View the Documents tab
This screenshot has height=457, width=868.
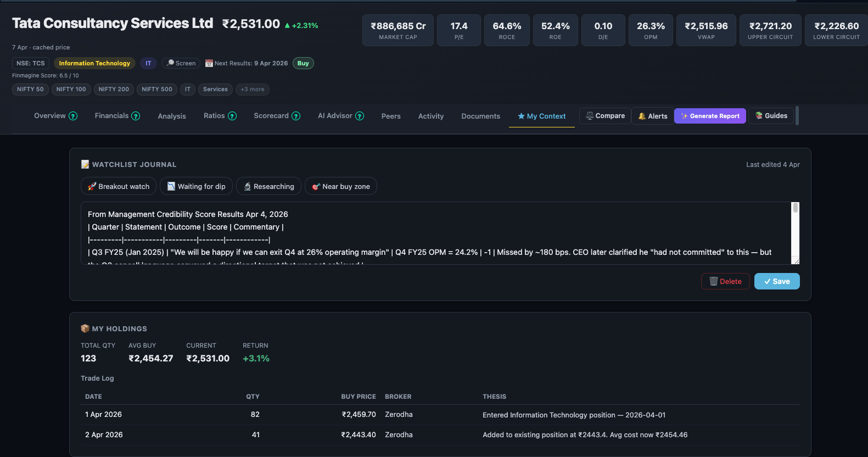tap(481, 116)
